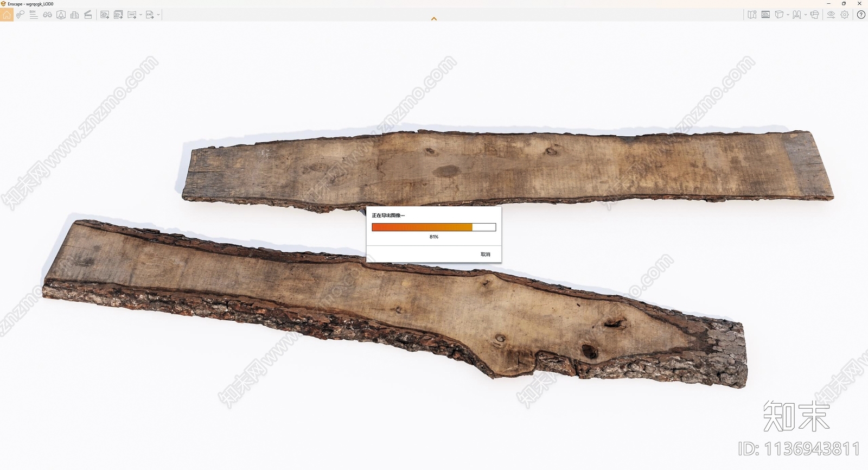Close the Enscape window

tap(859, 4)
